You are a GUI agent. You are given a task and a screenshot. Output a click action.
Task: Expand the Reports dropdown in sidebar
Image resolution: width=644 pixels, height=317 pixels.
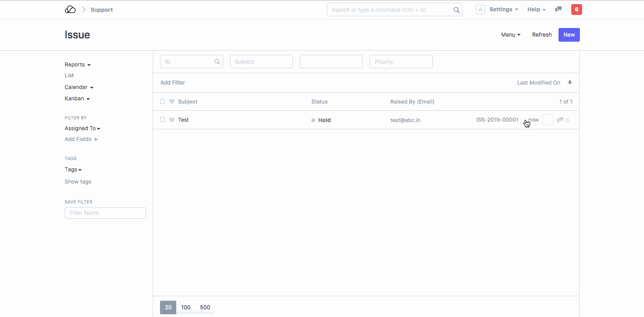click(77, 65)
